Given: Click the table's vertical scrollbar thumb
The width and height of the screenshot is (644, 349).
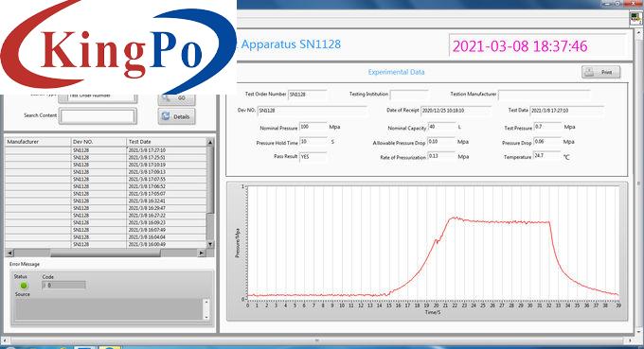Looking at the screenshot, I should pos(210,180).
